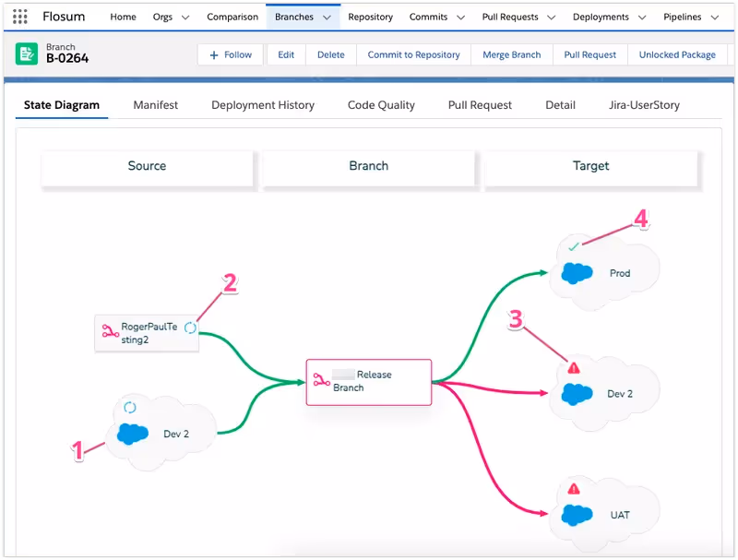
Task: Open the Repository nav item
Action: click(371, 17)
